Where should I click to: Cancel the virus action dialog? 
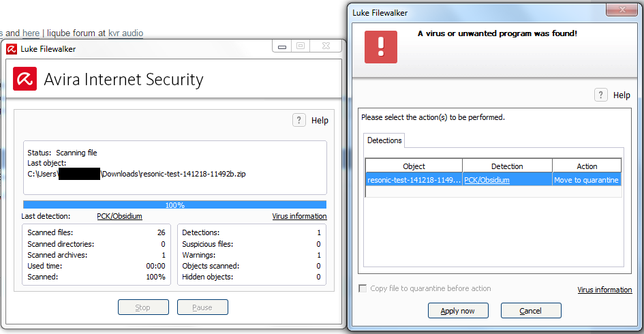click(x=530, y=311)
